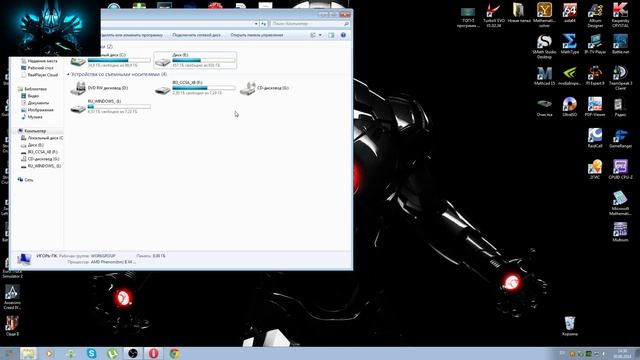The width and height of the screenshot is (640, 360).
Task: Open the IR3_CCSA_X8 (F:) drive
Action: [x=195, y=88]
